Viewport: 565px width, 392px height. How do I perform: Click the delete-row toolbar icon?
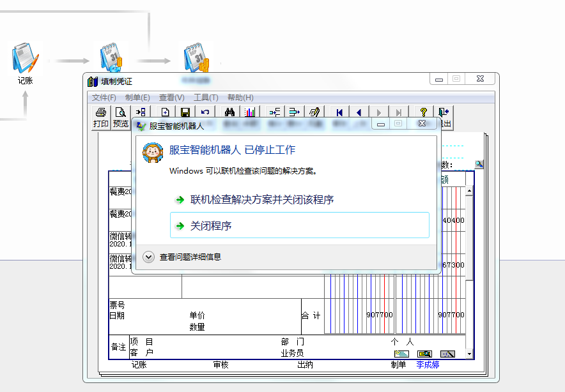point(295,112)
